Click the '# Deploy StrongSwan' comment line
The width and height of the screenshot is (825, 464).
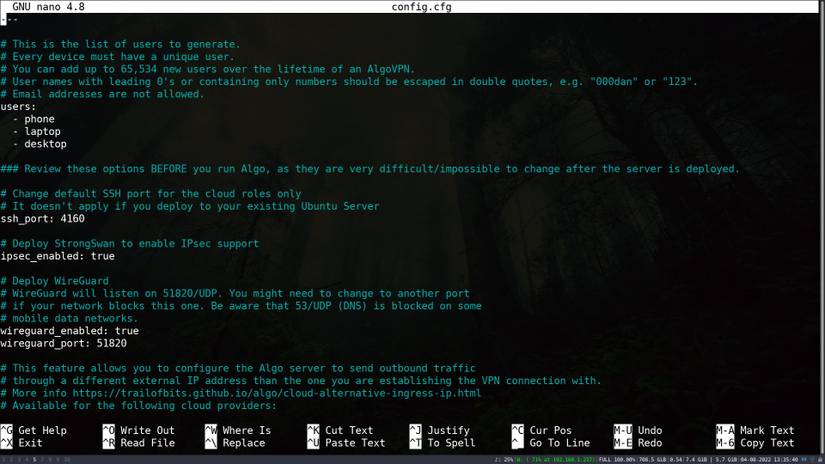point(130,244)
